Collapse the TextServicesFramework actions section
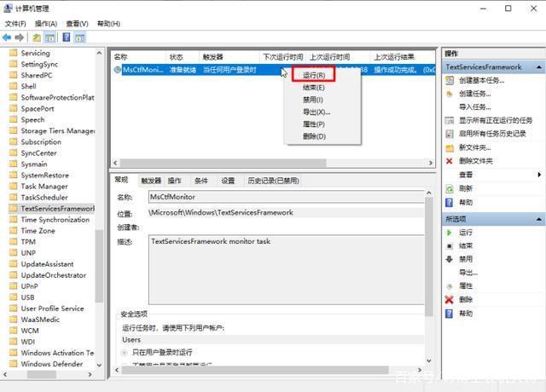 [538, 66]
